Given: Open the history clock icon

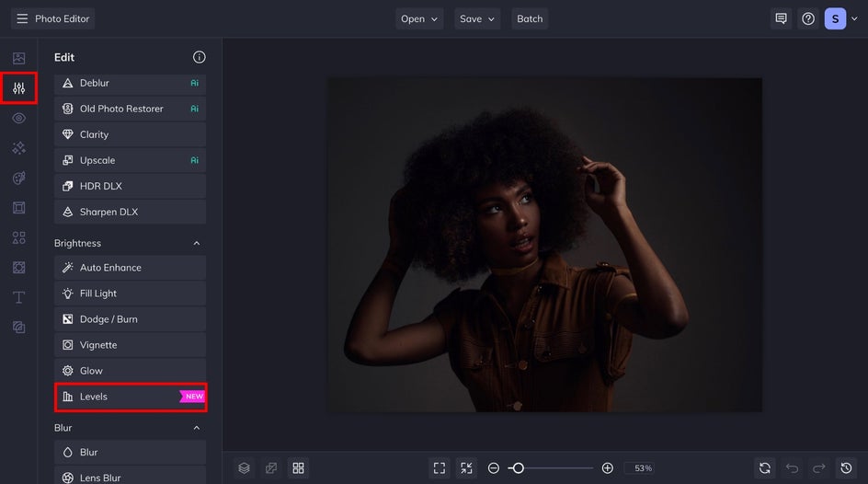Looking at the screenshot, I should click(846, 468).
